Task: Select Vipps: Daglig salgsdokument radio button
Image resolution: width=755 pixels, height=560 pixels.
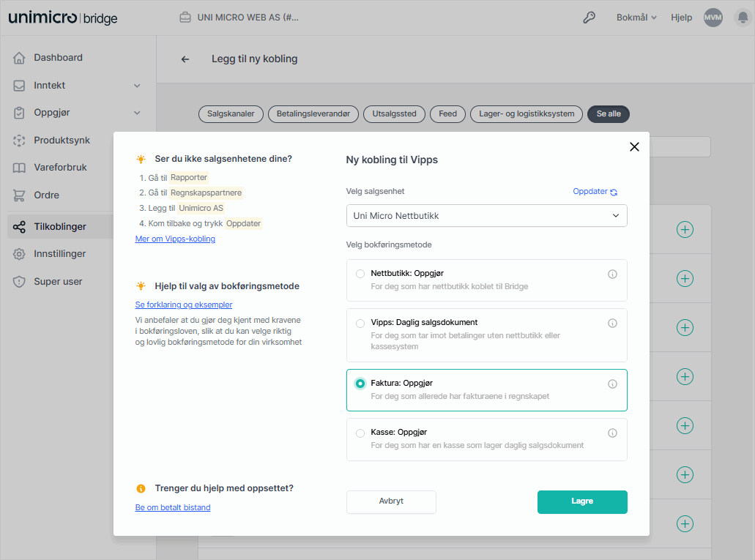Action: 360,323
